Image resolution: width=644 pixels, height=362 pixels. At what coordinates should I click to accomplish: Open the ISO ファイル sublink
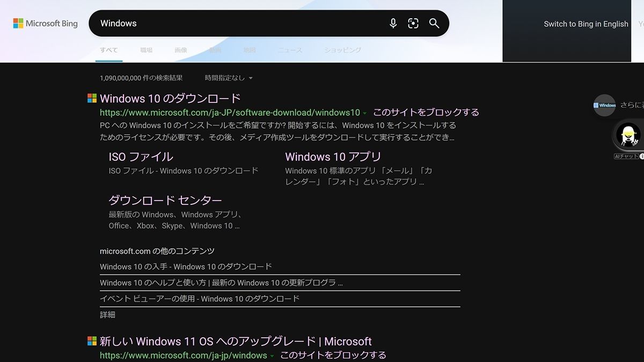tap(141, 157)
